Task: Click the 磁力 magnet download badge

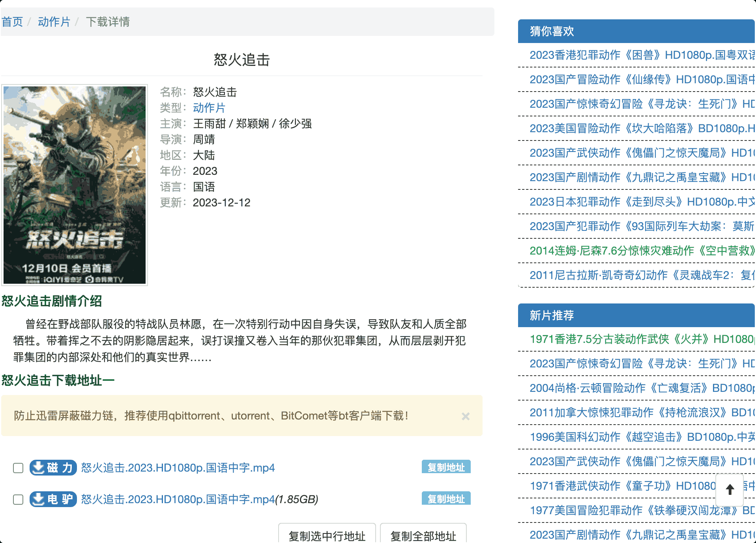Action: (x=53, y=468)
